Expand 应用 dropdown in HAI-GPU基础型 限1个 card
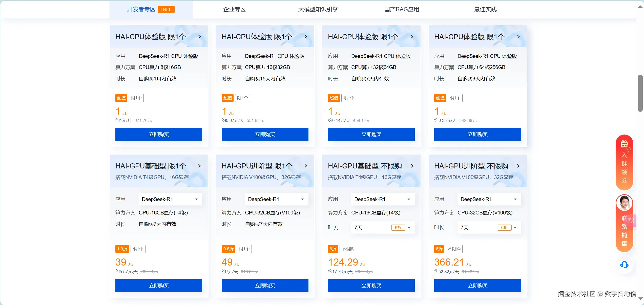This screenshot has height=305, width=644. click(x=170, y=199)
